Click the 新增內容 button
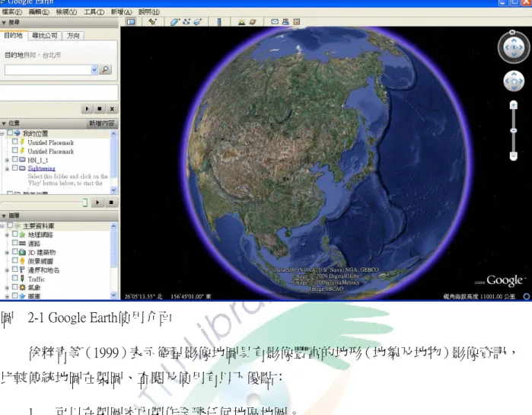This screenshot has width=532, height=415. click(102, 123)
